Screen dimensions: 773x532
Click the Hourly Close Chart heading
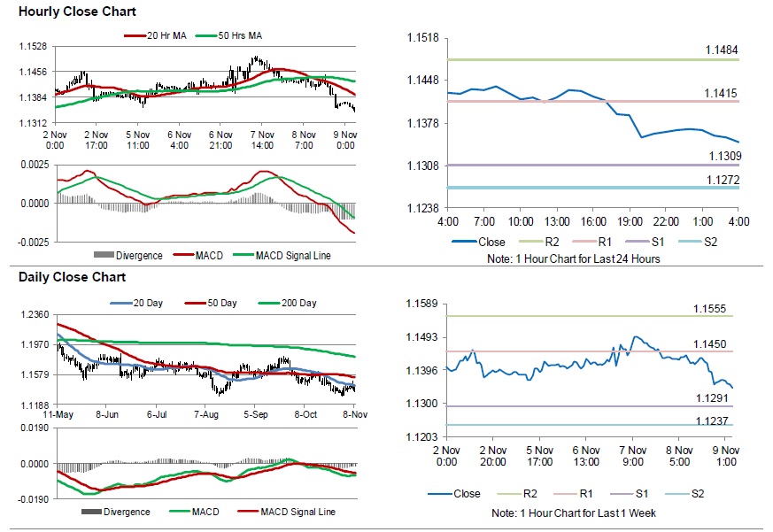pos(77,12)
